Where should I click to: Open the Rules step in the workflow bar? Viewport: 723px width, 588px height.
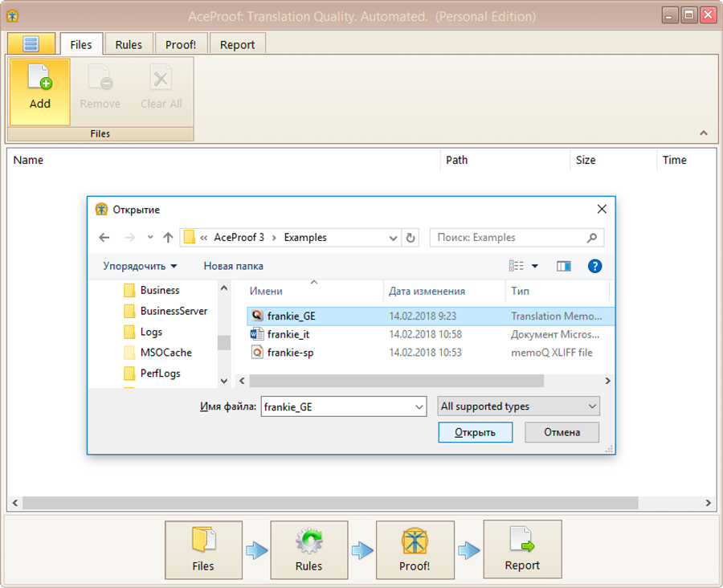pos(309,549)
